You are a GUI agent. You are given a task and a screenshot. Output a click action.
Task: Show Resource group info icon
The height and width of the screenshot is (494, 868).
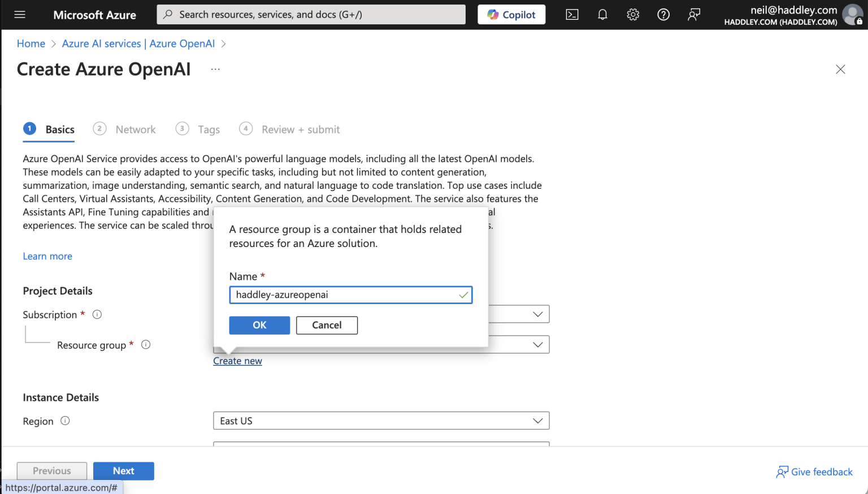[x=146, y=345]
